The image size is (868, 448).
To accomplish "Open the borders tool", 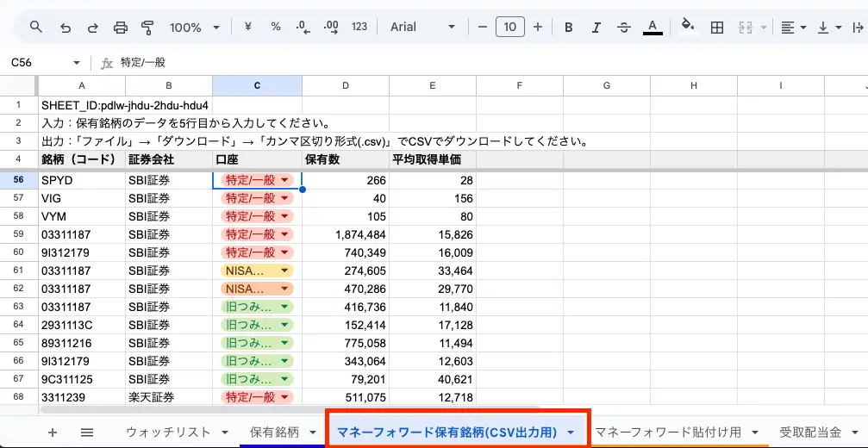I will tap(717, 27).
